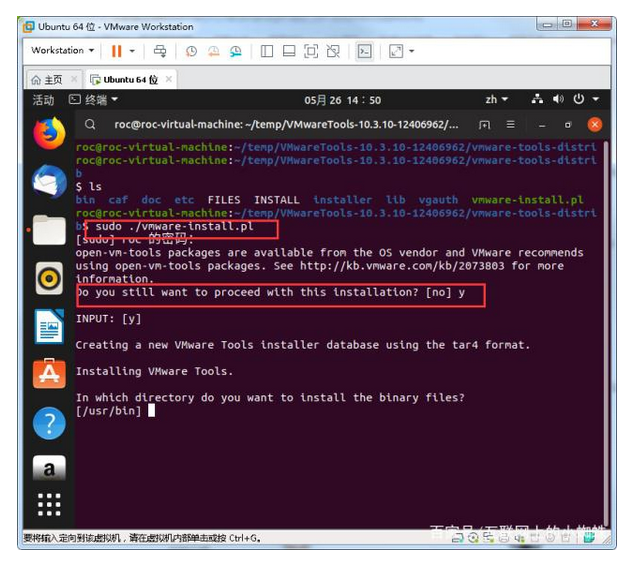Click the 'Installing VMware Tools.' line
633x563 pixels.
pyautogui.click(x=154, y=371)
